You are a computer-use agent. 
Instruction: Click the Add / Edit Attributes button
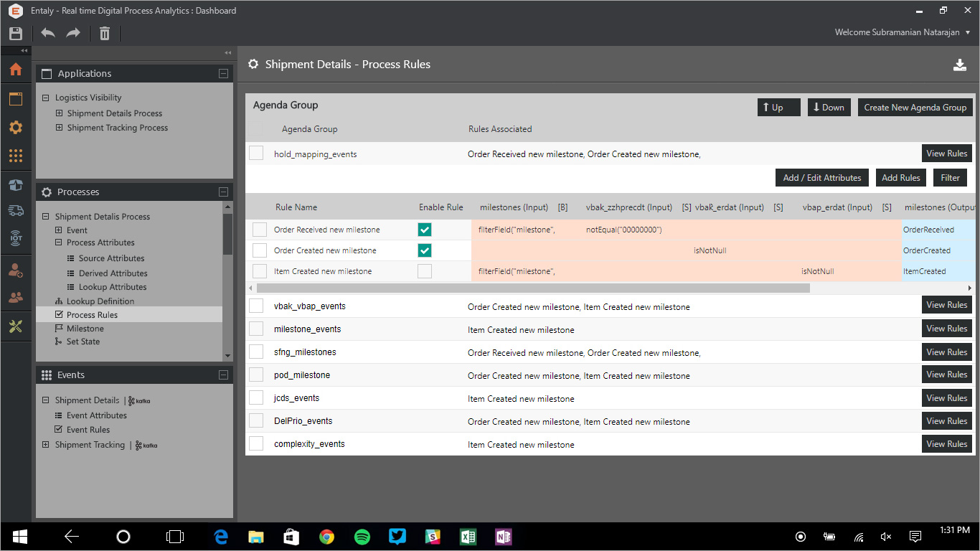tap(821, 178)
